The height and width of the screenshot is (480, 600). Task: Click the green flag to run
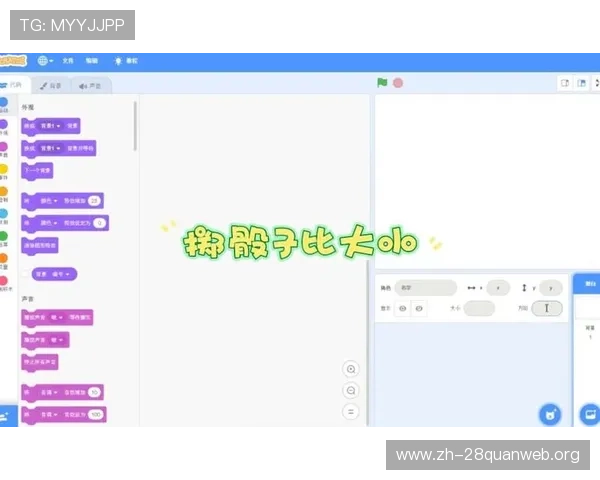pyautogui.click(x=382, y=83)
